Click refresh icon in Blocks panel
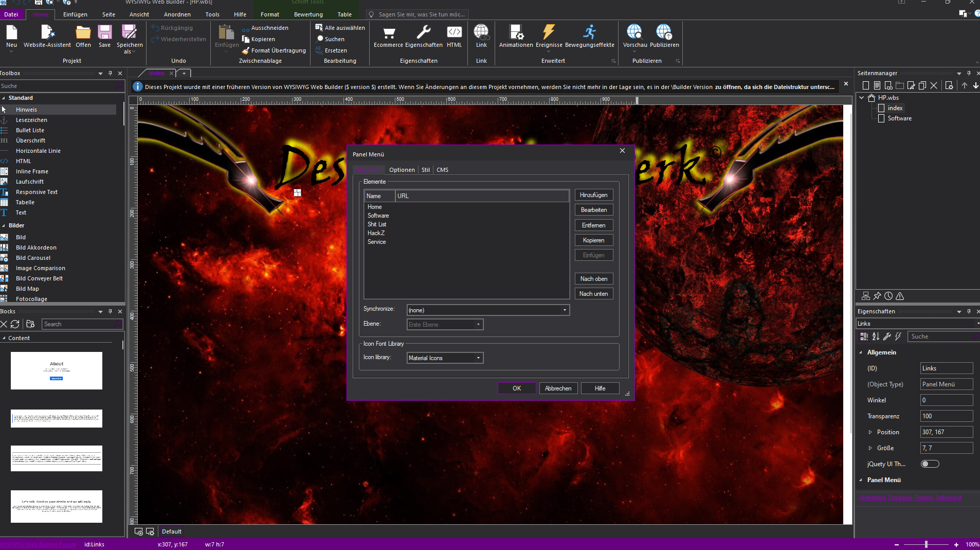This screenshot has height=550, width=980. click(x=15, y=324)
